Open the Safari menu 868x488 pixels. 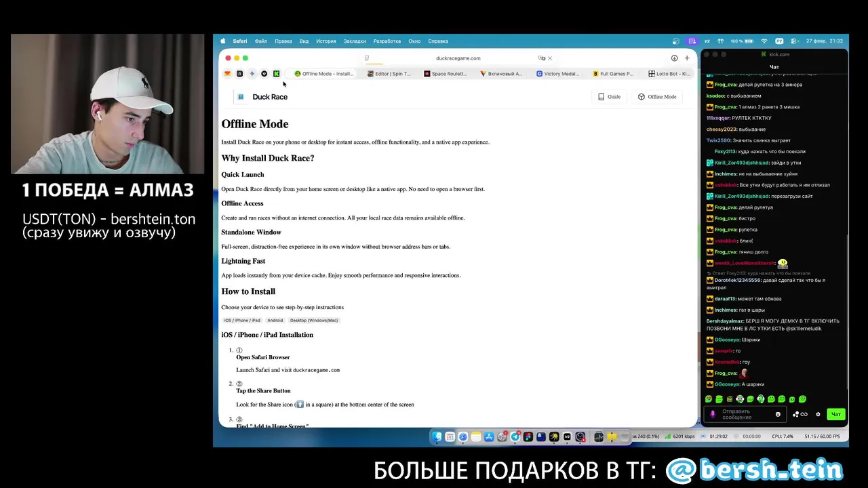(240, 41)
